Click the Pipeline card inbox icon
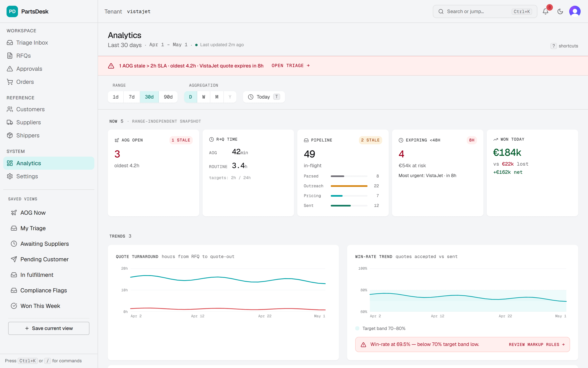The width and height of the screenshot is (588, 368). click(x=306, y=140)
